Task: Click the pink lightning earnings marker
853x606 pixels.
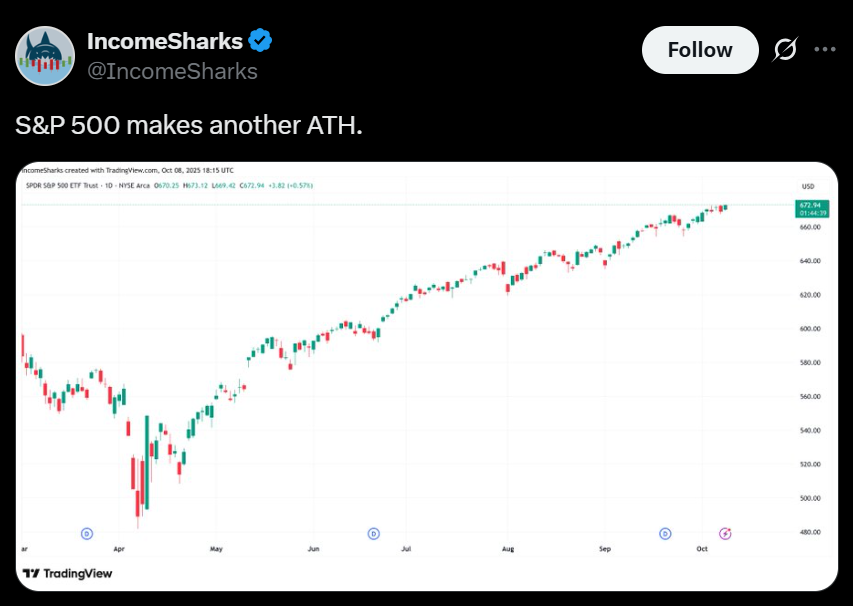Action: [726, 533]
